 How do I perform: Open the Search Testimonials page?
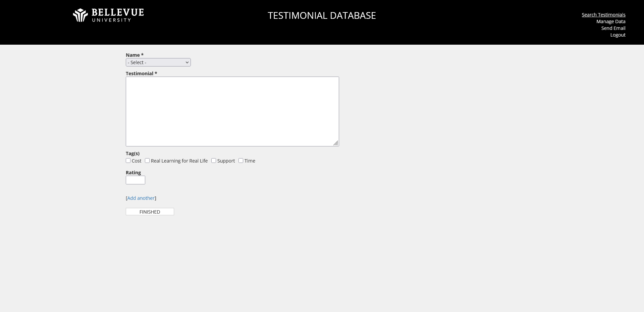pyautogui.click(x=603, y=14)
